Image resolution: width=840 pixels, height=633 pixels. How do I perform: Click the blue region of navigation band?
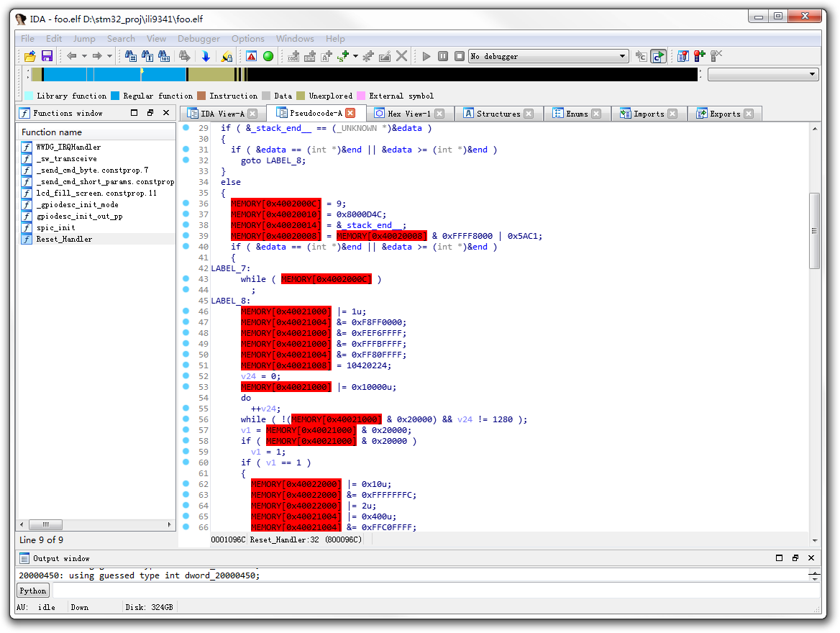pyautogui.click(x=115, y=74)
